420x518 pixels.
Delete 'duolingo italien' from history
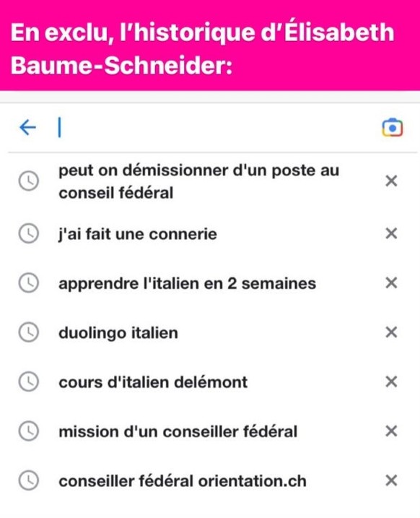click(391, 332)
